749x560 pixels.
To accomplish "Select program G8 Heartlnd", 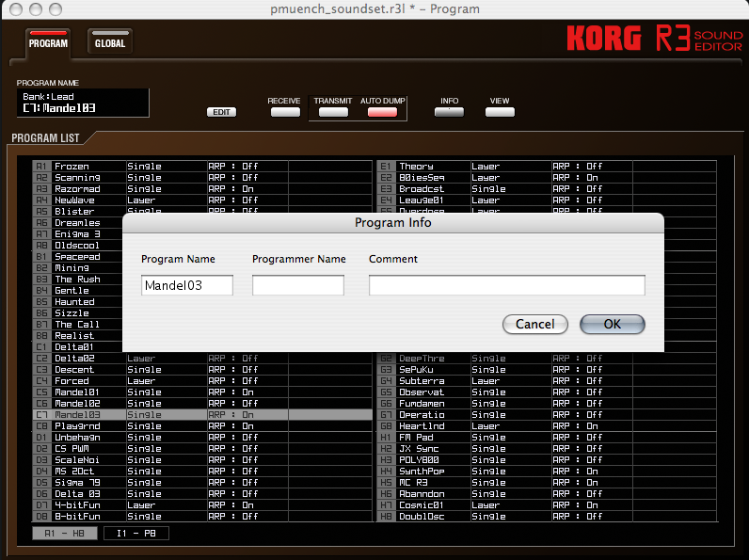I will 547,426.
